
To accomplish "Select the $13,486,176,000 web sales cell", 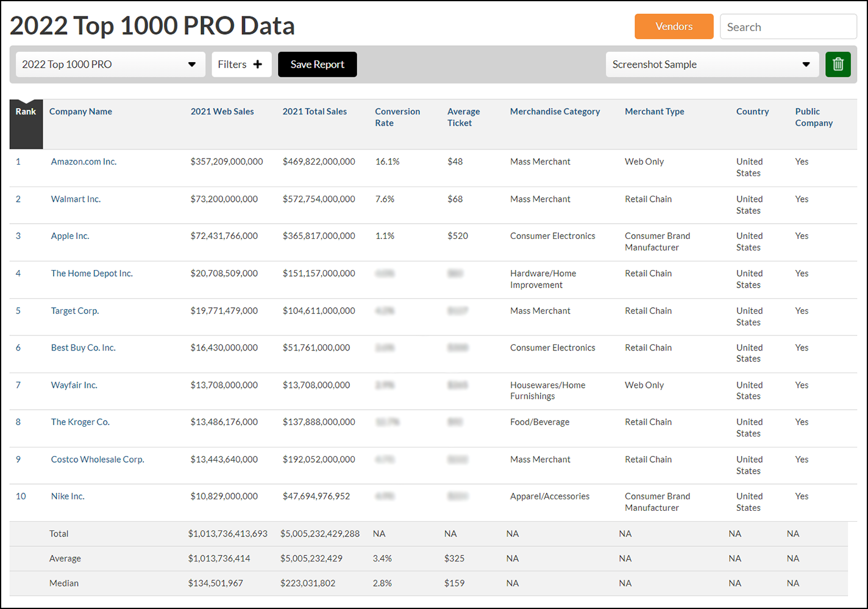I will [x=224, y=422].
